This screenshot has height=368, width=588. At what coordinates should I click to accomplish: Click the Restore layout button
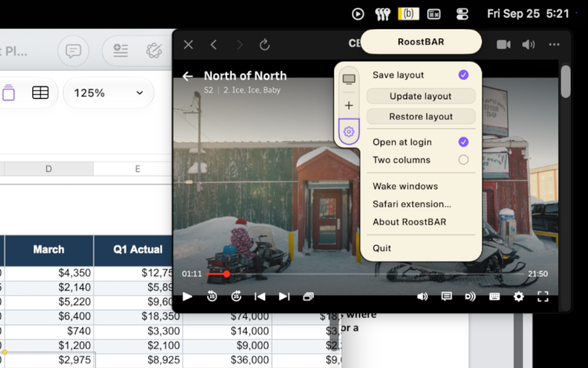[x=421, y=117]
